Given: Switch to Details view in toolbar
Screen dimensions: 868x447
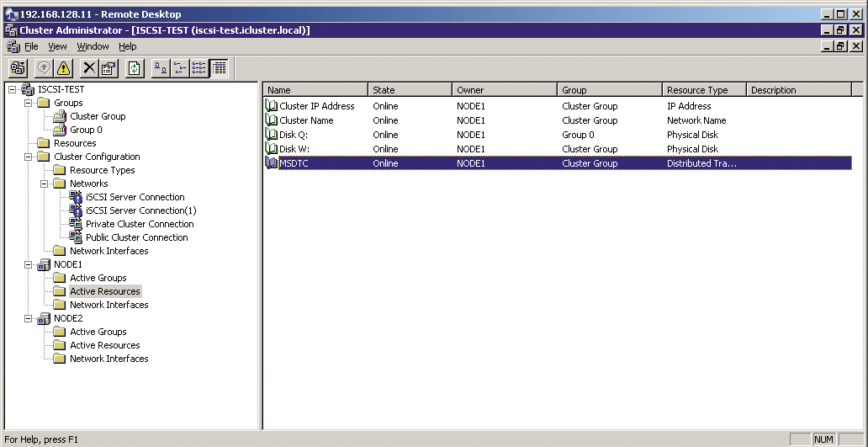Looking at the screenshot, I should coord(219,68).
